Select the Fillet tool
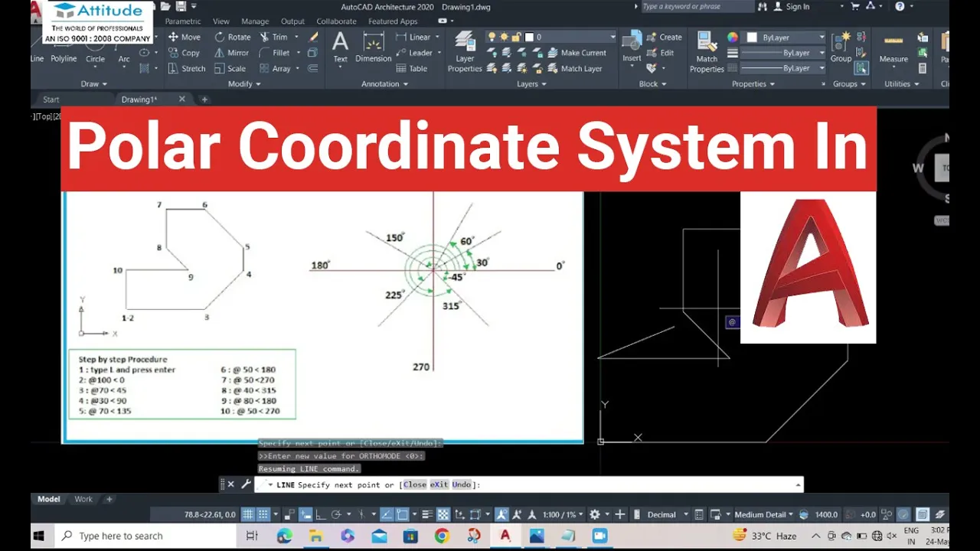The image size is (980, 551). (274, 53)
